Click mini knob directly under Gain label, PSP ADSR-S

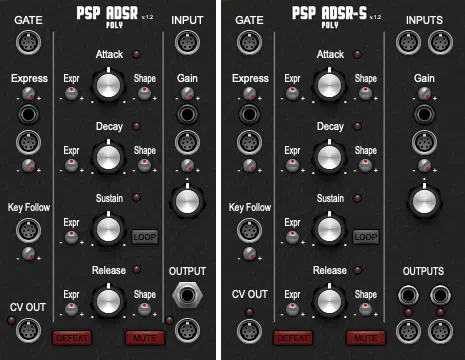pos(424,94)
